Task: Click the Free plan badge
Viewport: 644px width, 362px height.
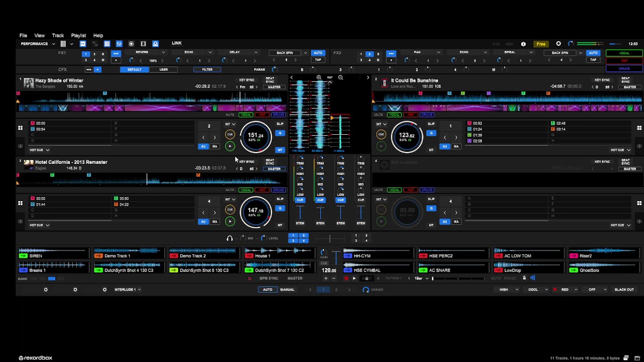Action: (x=541, y=44)
